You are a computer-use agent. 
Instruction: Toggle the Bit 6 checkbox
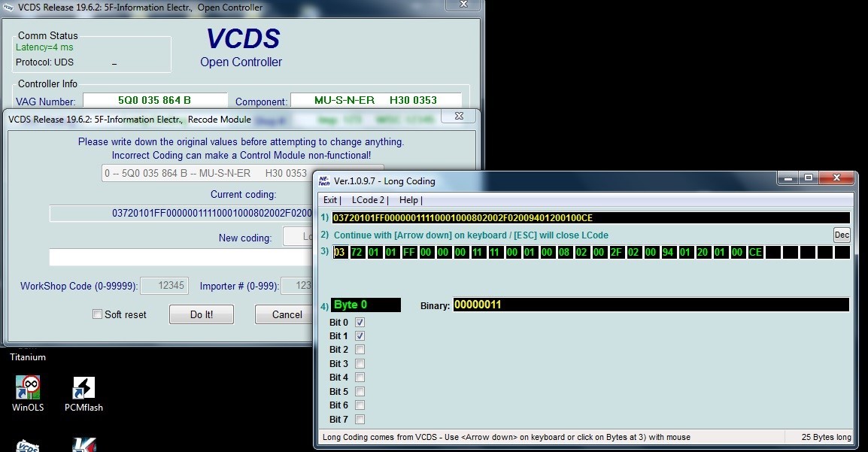point(360,405)
